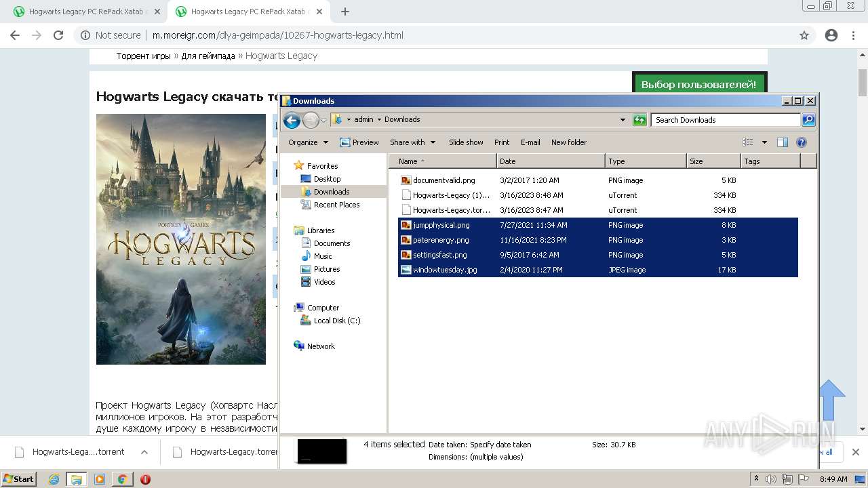Close Chrome downloads bar
The width and height of the screenshot is (868, 488).
point(855,452)
